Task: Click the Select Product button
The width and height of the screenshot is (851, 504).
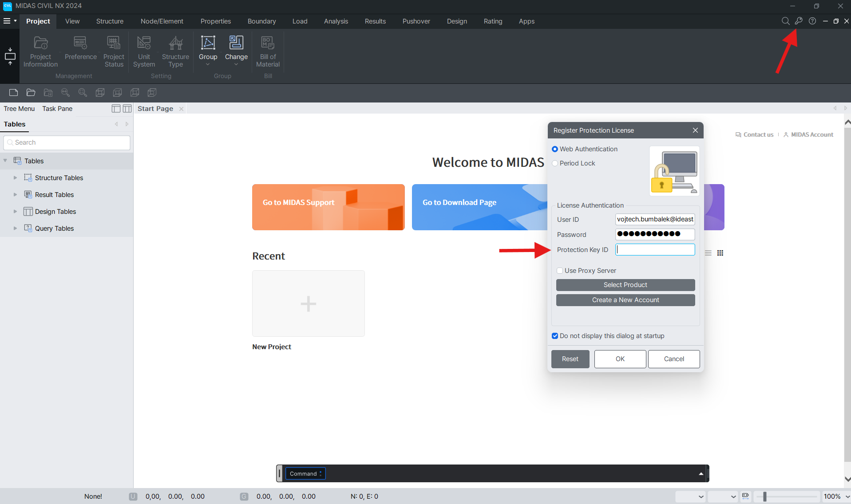Action: tap(625, 285)
